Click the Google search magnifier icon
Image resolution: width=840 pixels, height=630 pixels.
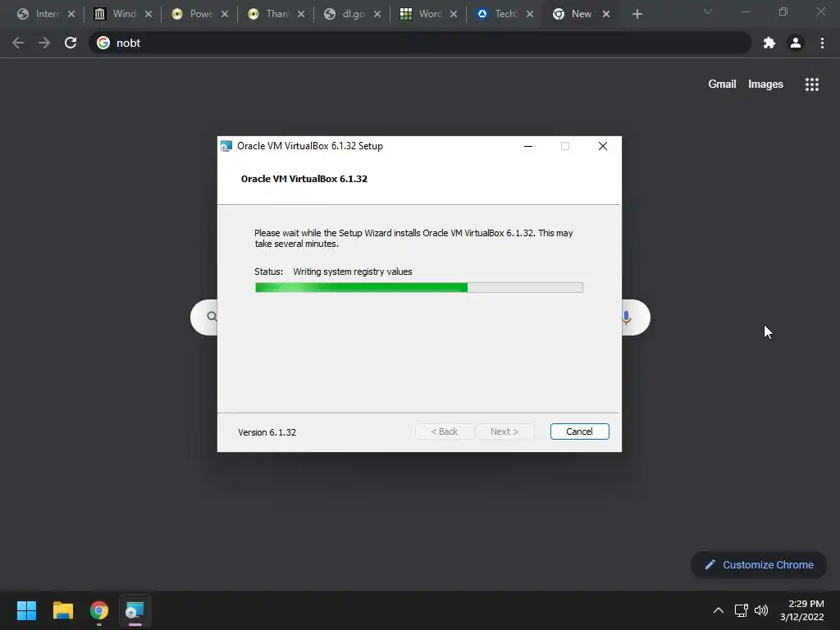coord(212,317)
